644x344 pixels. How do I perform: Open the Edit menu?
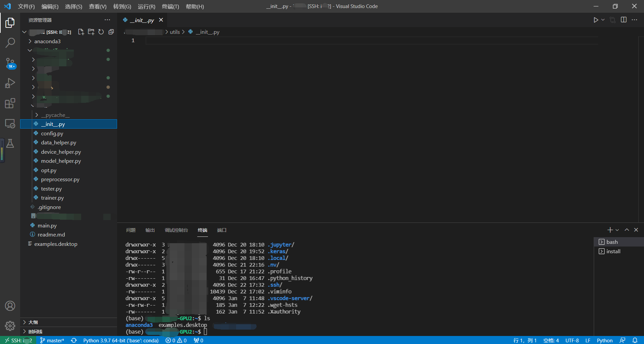pos(50,6)
